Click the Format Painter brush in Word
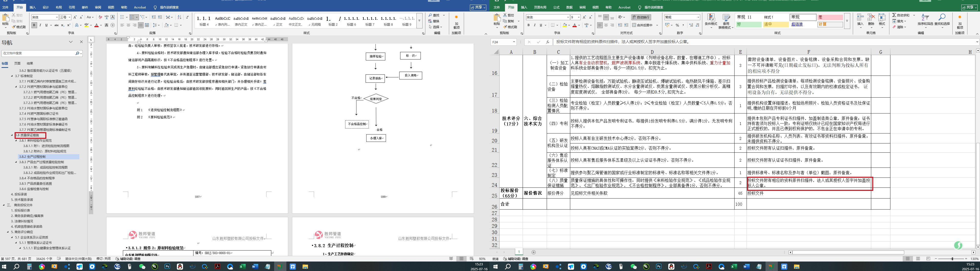Screen dimensions: 980x271 19,27
